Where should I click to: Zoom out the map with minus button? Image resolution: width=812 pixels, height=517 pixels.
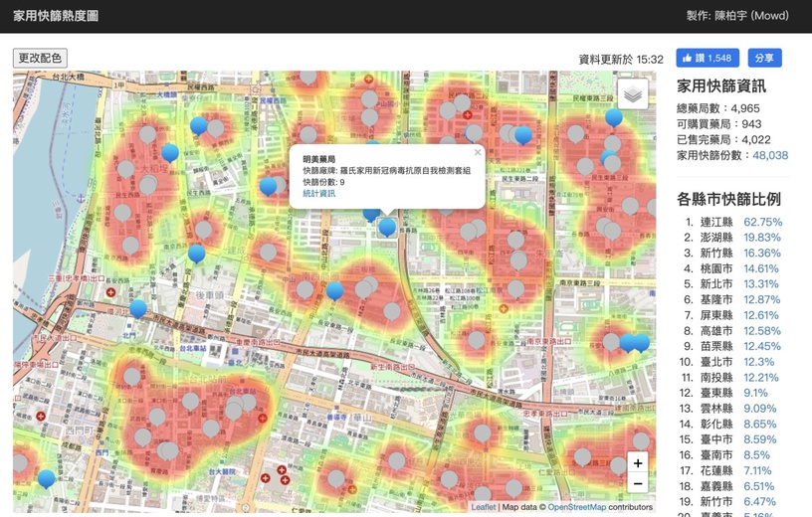[638, 484]
